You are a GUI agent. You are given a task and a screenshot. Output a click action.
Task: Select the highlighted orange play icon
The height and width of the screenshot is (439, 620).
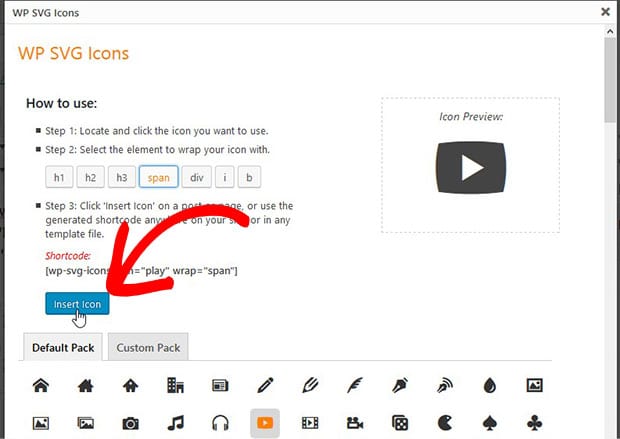[265, 423]
